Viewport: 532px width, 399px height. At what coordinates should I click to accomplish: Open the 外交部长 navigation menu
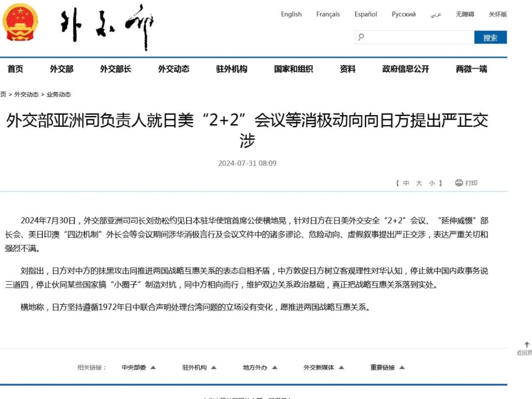pyautogui.click(x=115, y=69)
